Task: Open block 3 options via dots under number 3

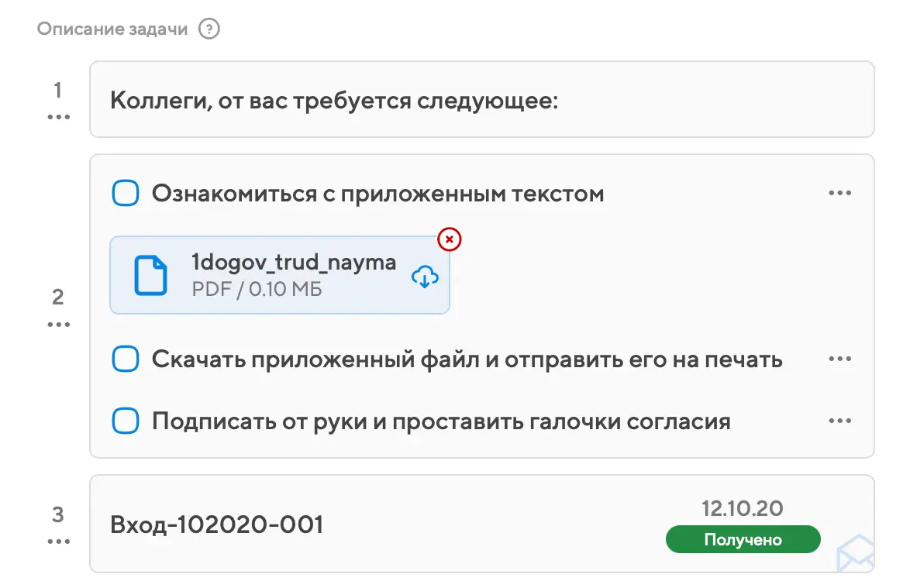Action: [58, 542]
